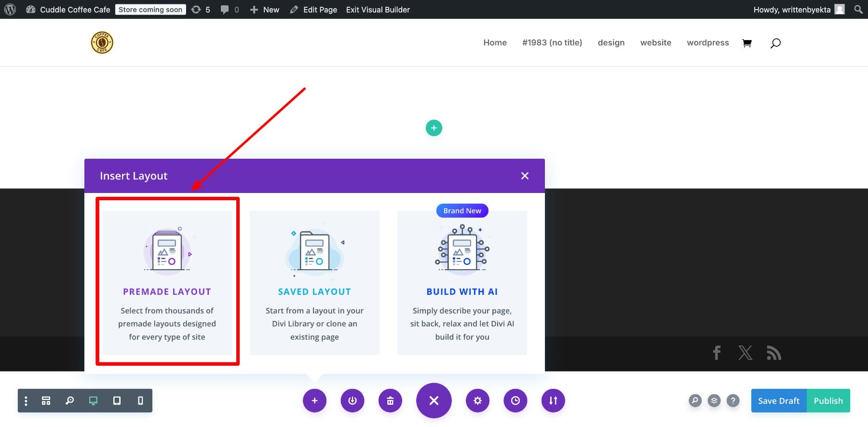Exit Visual Builder
868x427 pixels.
coord(378,9)
